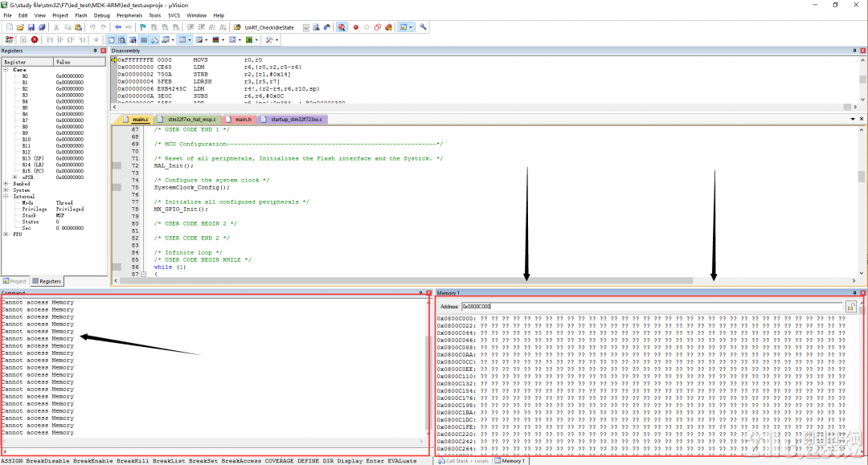The height and width of the screenshot is (465, 868).
Task: Open the editor tab list dropdown arrow
Action: click(853, 119)
